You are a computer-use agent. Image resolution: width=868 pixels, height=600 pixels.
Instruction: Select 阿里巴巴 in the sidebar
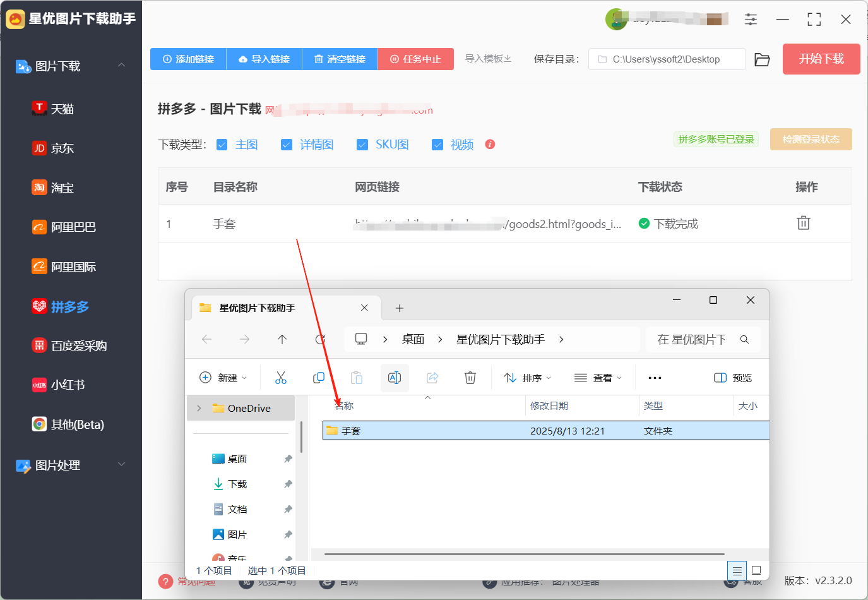click(64, 227)
